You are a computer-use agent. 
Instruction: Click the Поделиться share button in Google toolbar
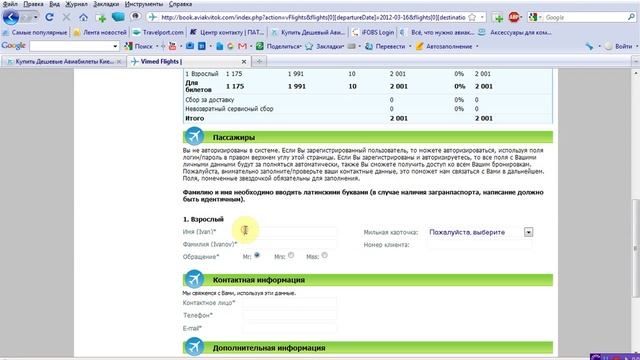point(279,47)
